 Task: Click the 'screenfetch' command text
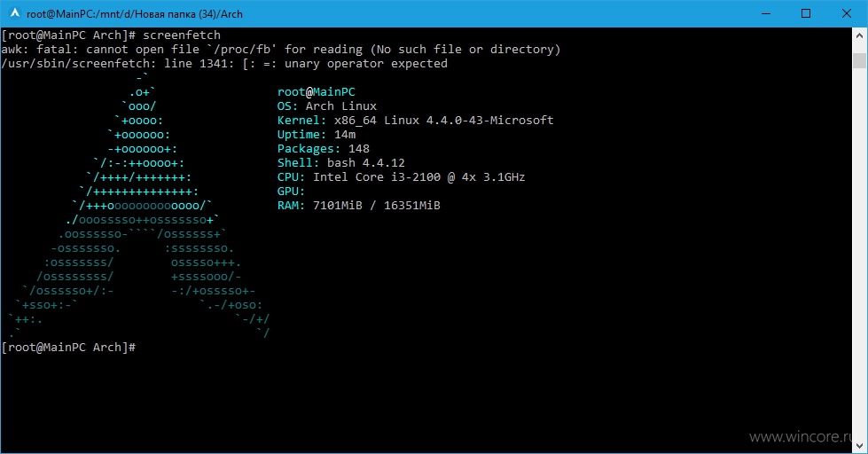tap(182, 35)
